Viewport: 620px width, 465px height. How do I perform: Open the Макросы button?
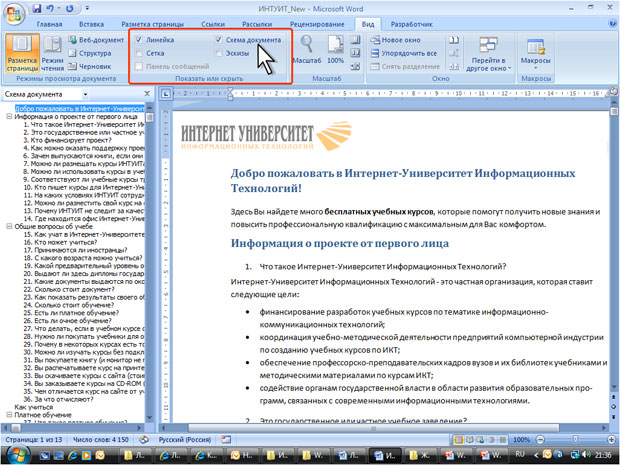pyautogui.click(x=536, y=53)
